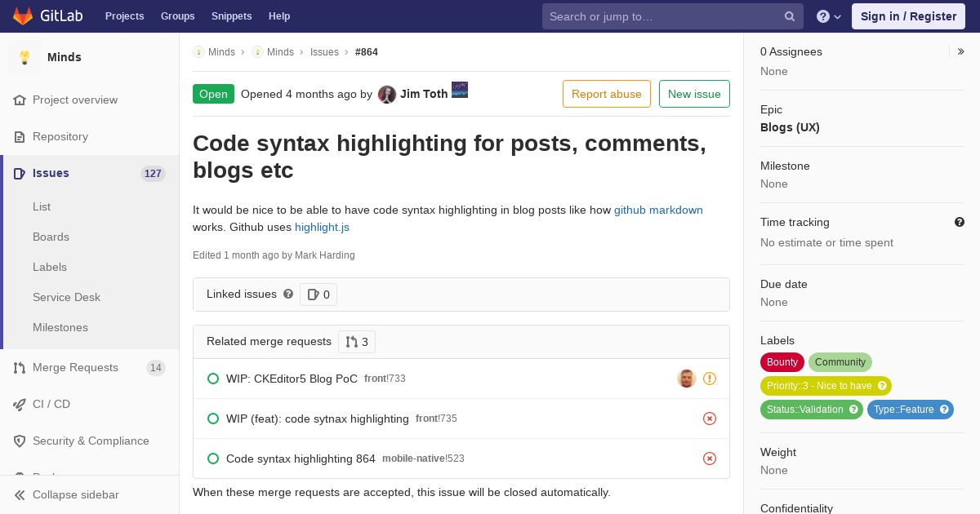Click the GitLab fox logo

tap(23, 16)
